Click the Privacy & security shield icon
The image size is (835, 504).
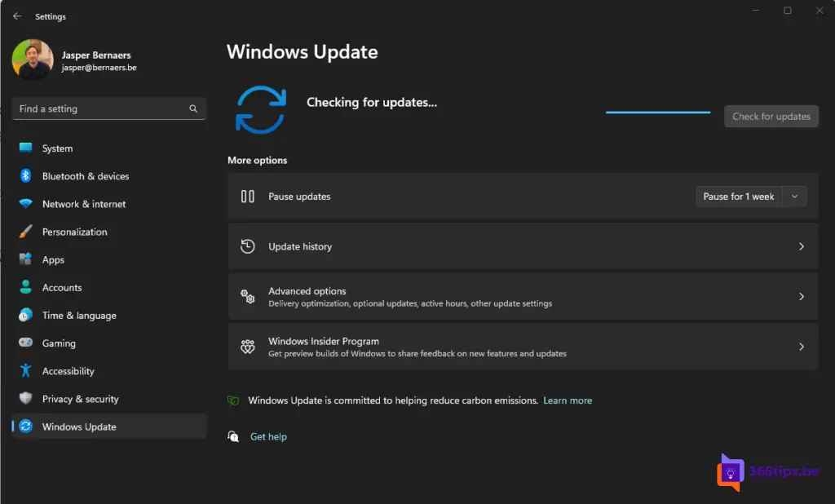tap(25, 399)
